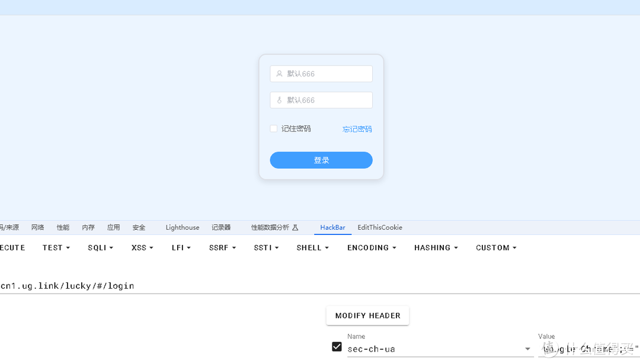
Task: Open the EditThisCookie tab
Action: pyautogui.click(x=380, y=227)
